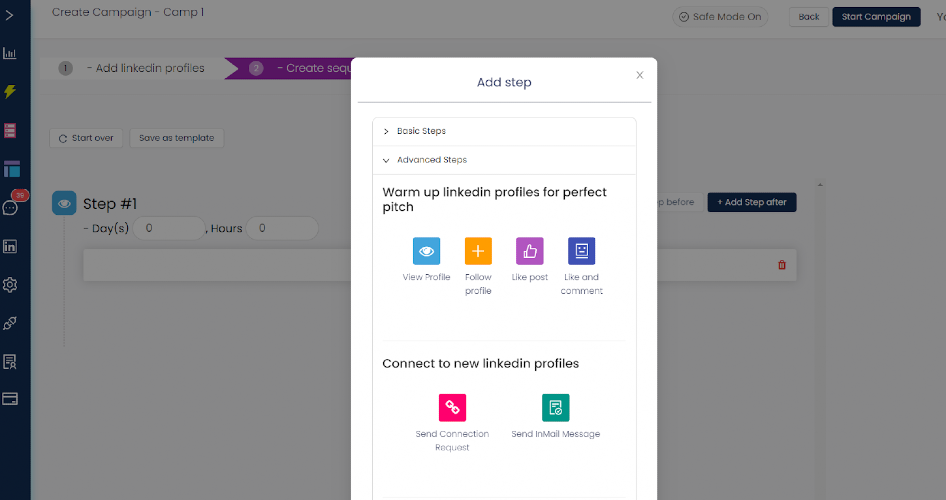Screen dimensions: 946x500
Task: Open the chat messages icon with badge
Action: [x=10, y=207]
